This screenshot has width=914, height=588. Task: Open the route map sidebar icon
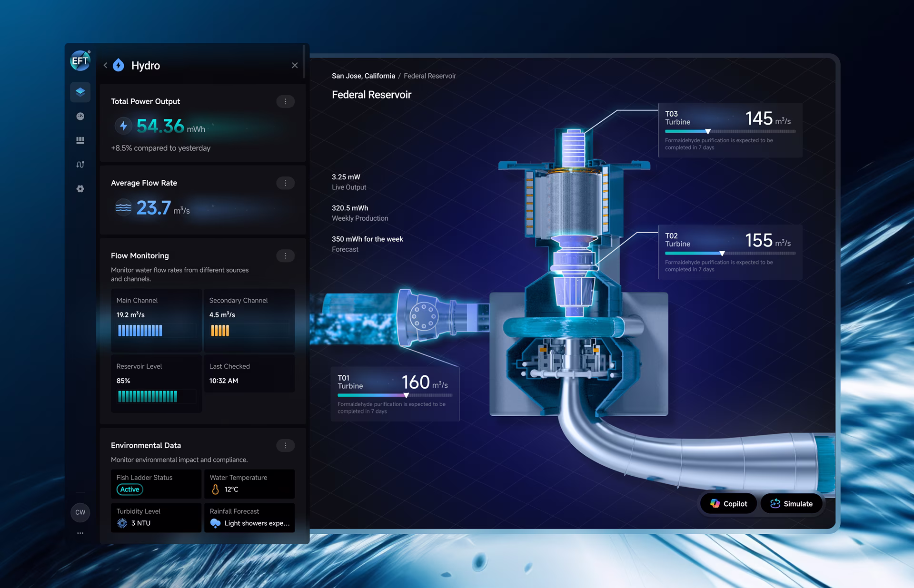tap(80, 165)
